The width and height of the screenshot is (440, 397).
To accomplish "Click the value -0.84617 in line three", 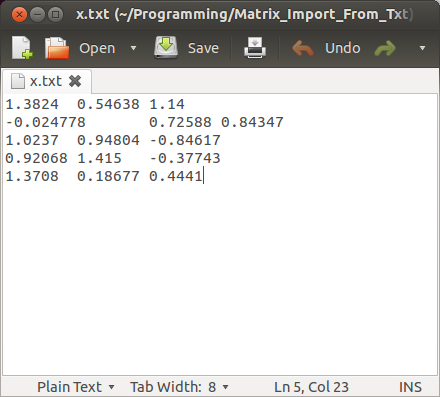I will coord(185,140).
